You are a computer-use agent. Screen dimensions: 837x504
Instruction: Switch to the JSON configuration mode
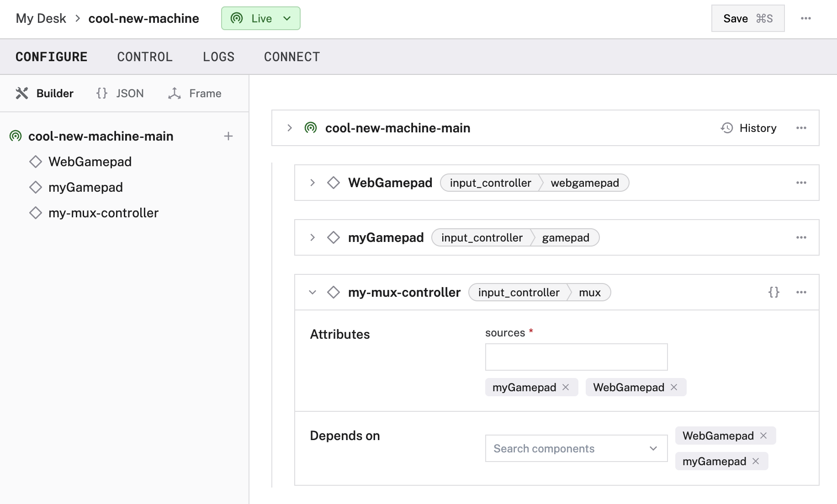120,93
